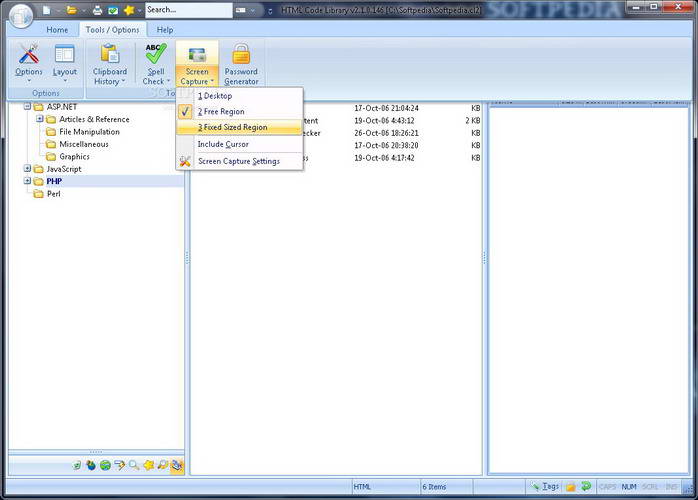Viewport: 698px width, 500px height.
Task: Click the arrow list icon in left pane toolbar
Action: point(119,465)
